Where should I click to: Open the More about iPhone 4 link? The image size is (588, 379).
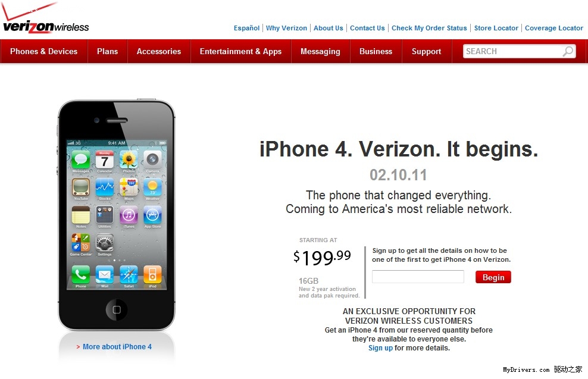tap(117, 347)
